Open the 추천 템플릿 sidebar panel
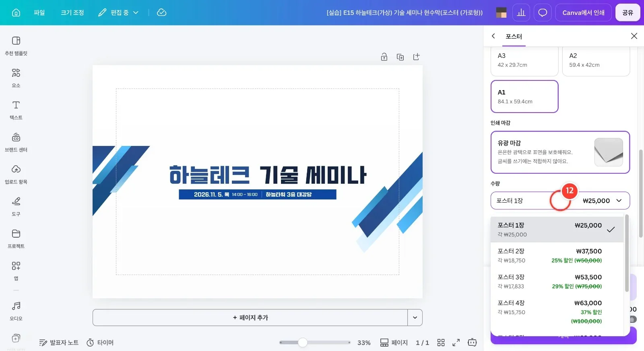This screenshot has width=644, height=351. click(16, 45)
